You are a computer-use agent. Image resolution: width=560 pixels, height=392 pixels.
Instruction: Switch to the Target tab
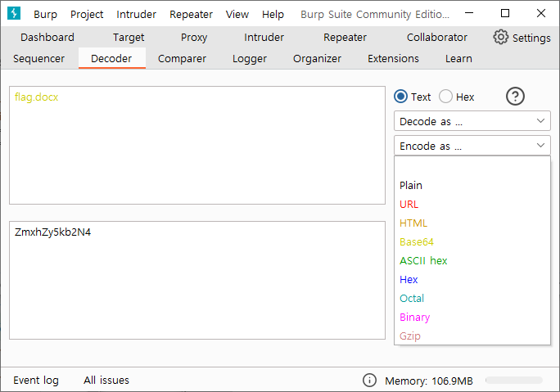coord(129,37)
